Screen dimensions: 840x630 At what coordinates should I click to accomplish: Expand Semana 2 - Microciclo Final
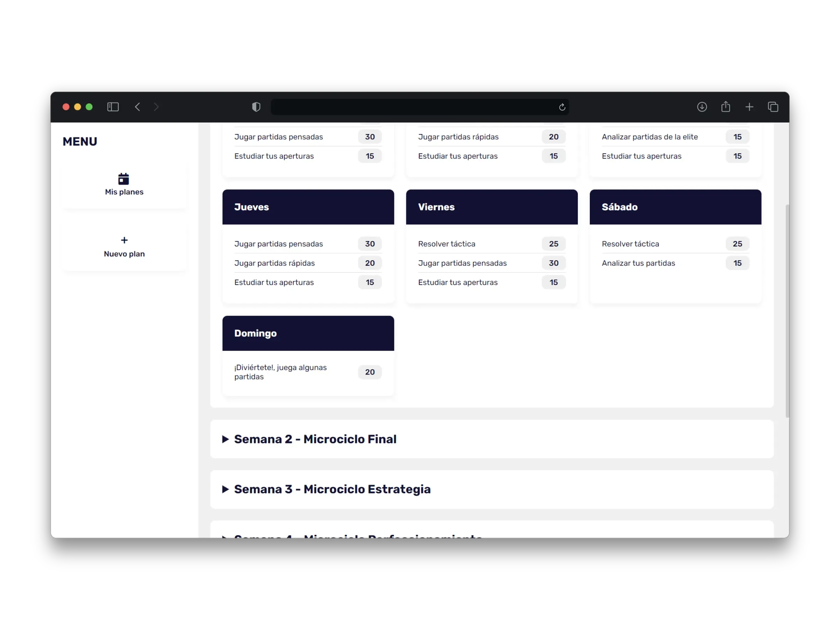[492, 439]
